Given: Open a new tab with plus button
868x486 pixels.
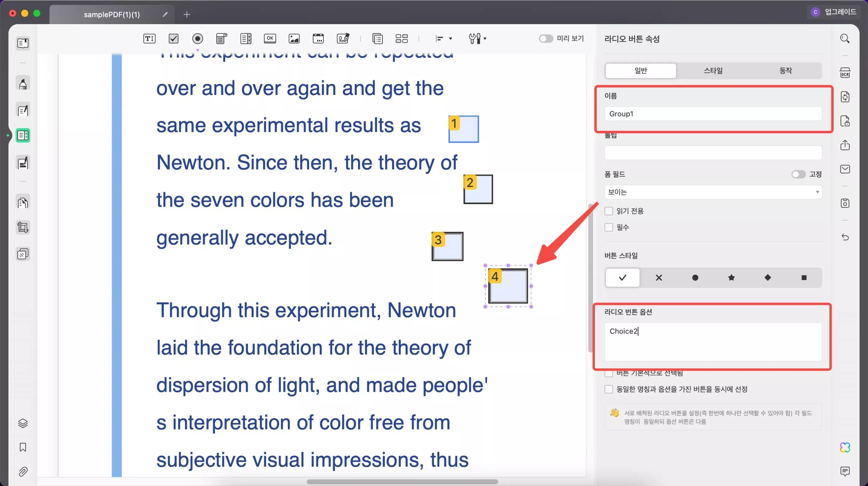Looking at the screenshot, I should click(186, 15).
